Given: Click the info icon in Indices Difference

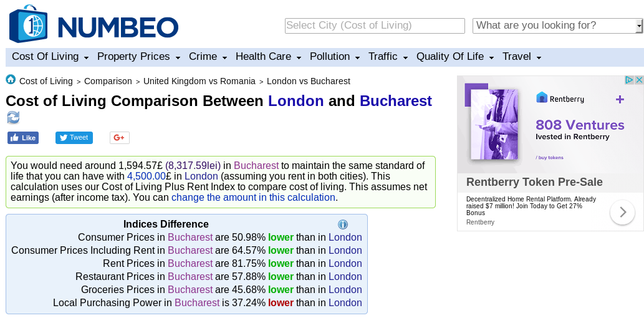Looking at the screenshot, I should click(343, 224).
